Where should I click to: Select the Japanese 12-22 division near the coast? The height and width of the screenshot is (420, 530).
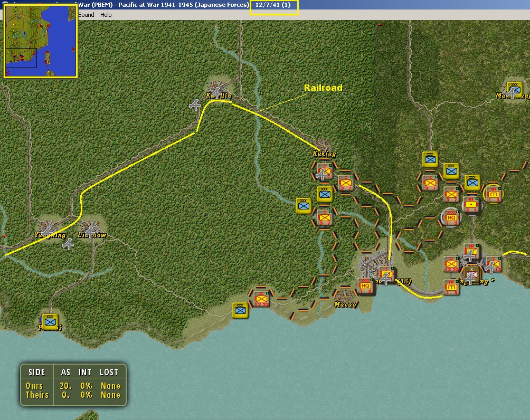(x=262, y=299)
